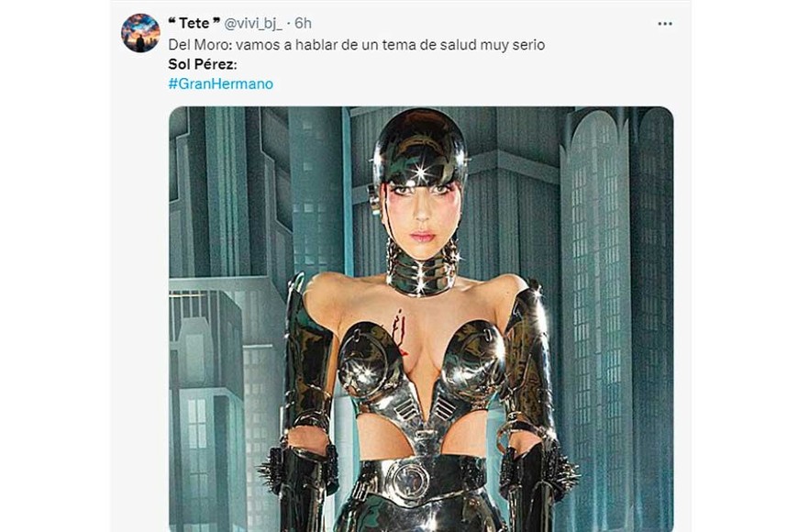
Task: View the circular sunset avatar of the author
Action: [x=140, y=33]
